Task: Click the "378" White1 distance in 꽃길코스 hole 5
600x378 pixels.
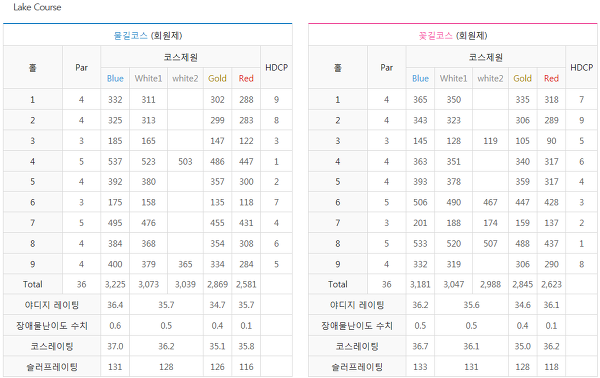Action: 453,182
